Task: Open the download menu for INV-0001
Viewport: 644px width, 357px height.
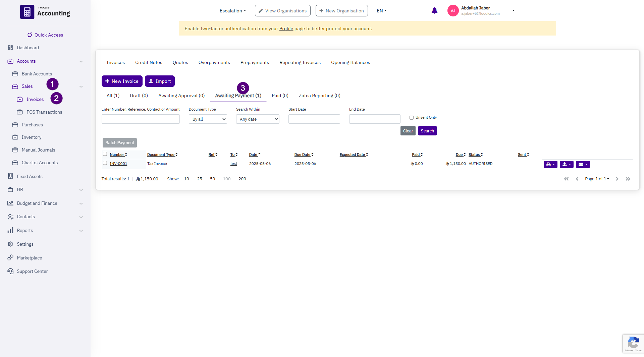Action: [x=566, y=165]
